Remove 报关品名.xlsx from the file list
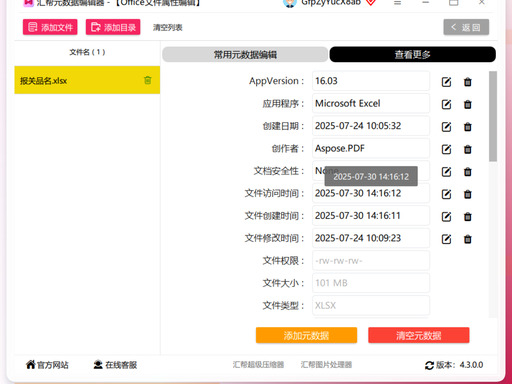Screen dimensions: 512x384 (148, 80)
